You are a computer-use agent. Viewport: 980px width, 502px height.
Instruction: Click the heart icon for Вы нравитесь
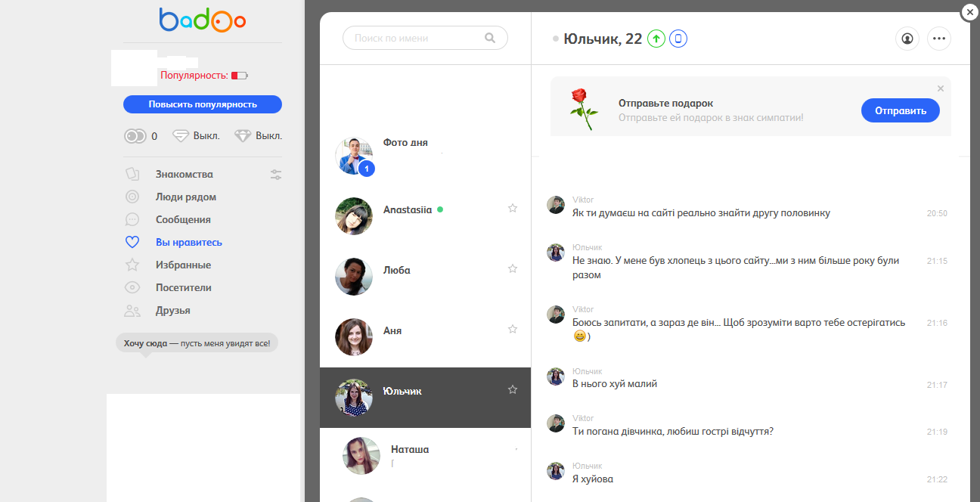coord(132,242)
